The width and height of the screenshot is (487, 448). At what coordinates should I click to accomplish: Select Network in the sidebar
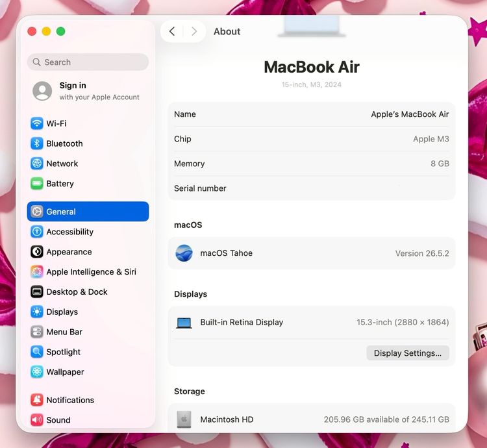88,164
